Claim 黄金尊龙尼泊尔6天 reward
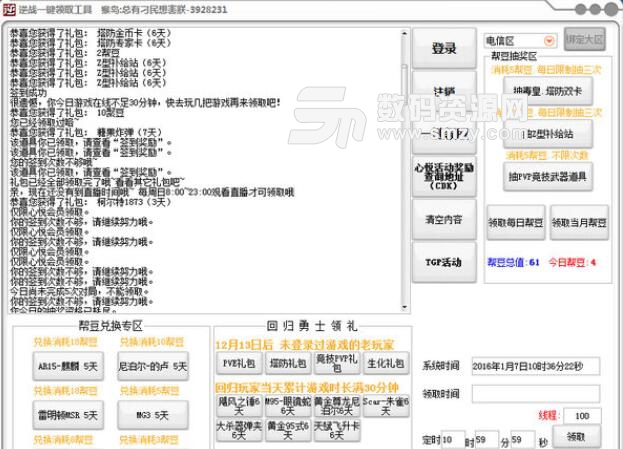This screenshot has height=449, width=623. pyautogui.click(x=337, y=406)
